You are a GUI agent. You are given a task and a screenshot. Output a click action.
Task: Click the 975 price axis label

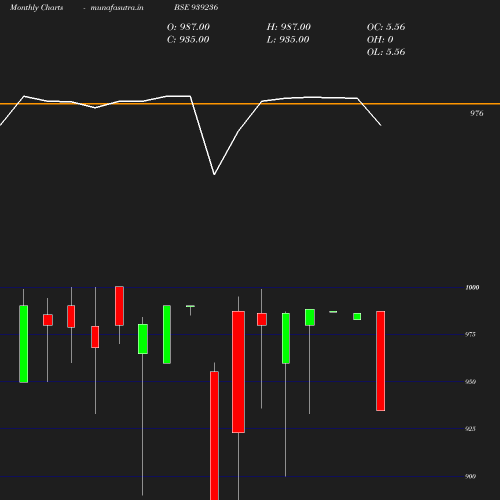pyautogui.click(x=470, y=334)
